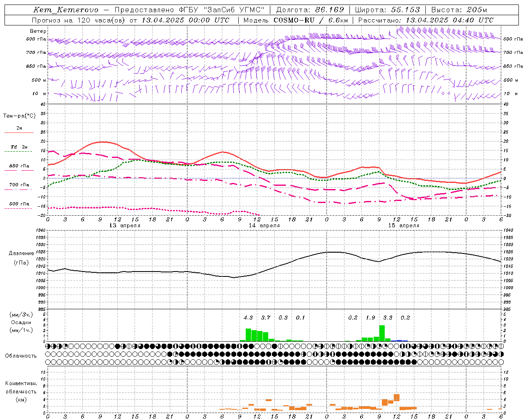
Task: Click the 0.3 precipitation total
Action: pos(283,318)
